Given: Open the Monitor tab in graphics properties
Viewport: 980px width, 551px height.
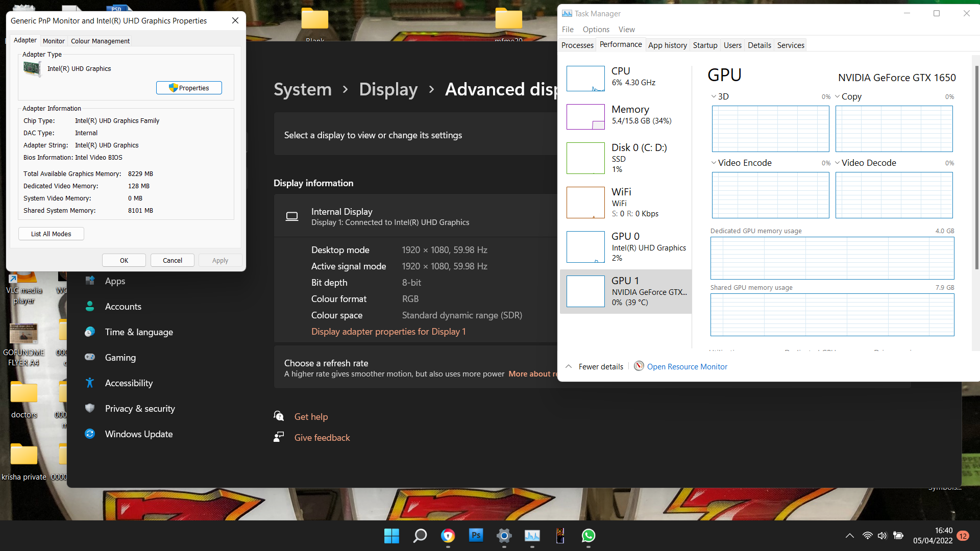Looking at the screenshot, I should point(54,41).
